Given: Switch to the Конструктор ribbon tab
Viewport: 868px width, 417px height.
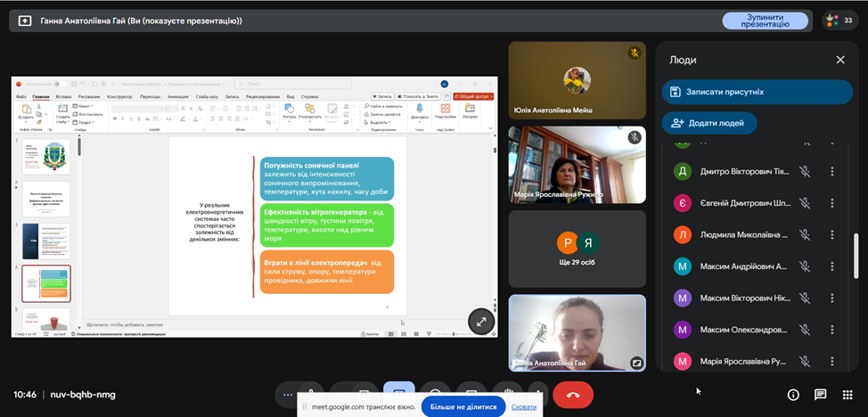Looking at the screenshot, I should (119, 96).
